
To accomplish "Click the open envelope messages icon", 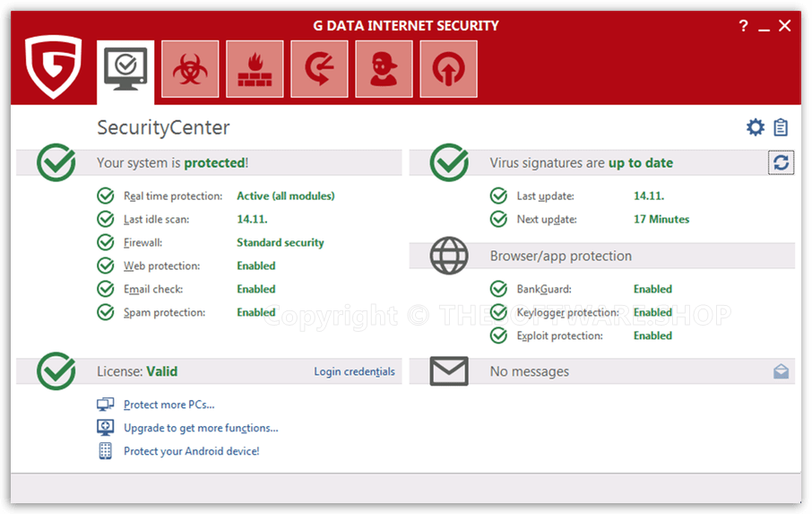I will click(781, 371).
